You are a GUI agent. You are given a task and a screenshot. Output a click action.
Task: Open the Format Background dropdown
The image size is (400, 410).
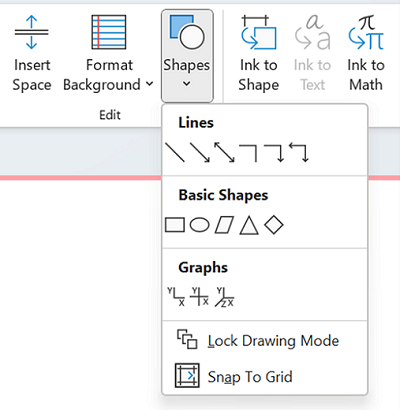108,53
